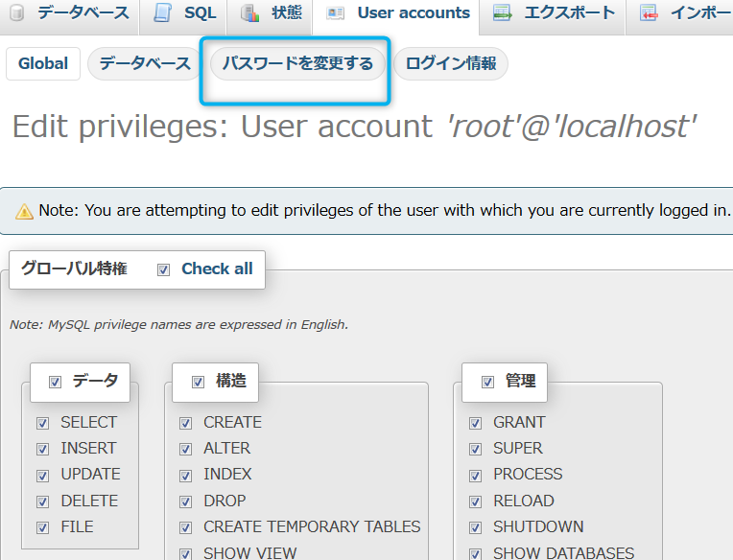Uncheck the DROP privilege
733x560 pixels.
click(x=185, y=502)
